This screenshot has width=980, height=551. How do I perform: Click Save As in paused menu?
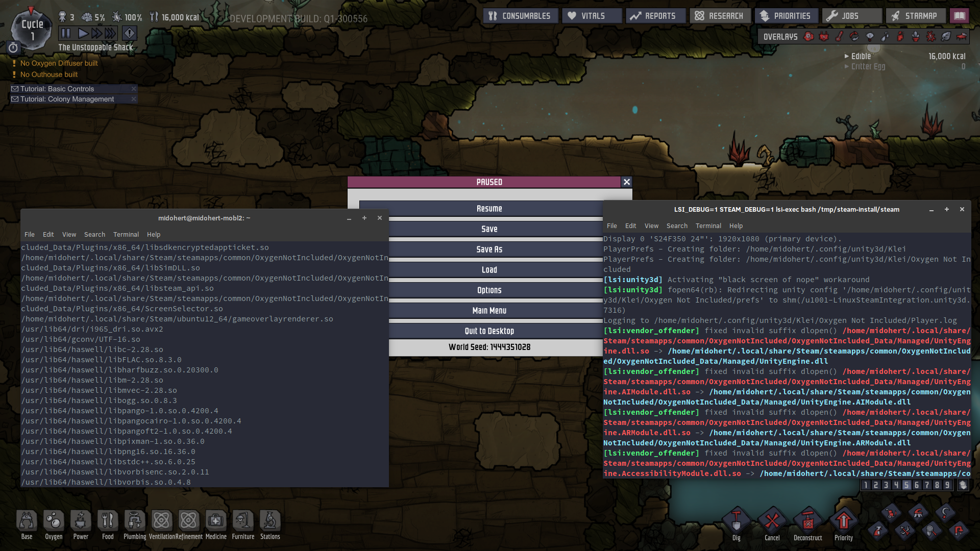489,249
